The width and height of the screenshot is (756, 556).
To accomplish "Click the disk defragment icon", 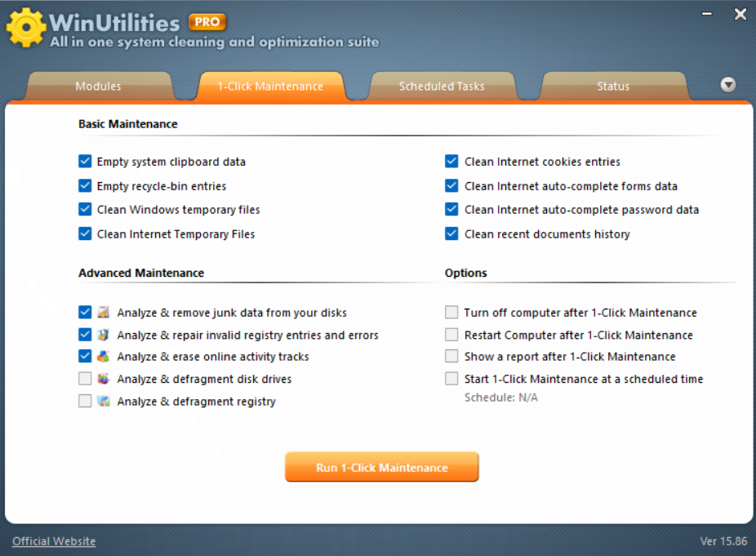I will click(103, 379).
